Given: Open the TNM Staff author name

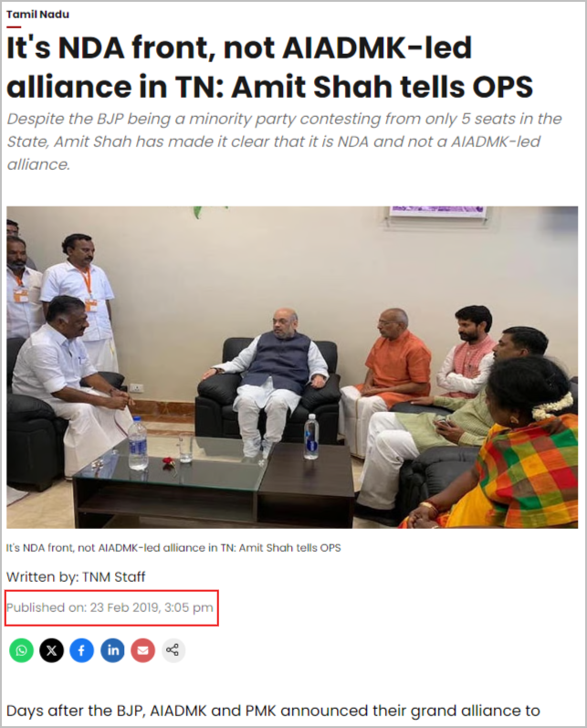Looking at the screenshot, I should 114,577.
